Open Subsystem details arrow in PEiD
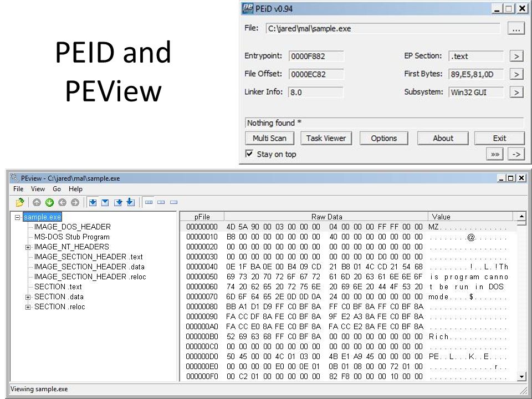The width and height of the screenshot is (532, 399). 516,92
